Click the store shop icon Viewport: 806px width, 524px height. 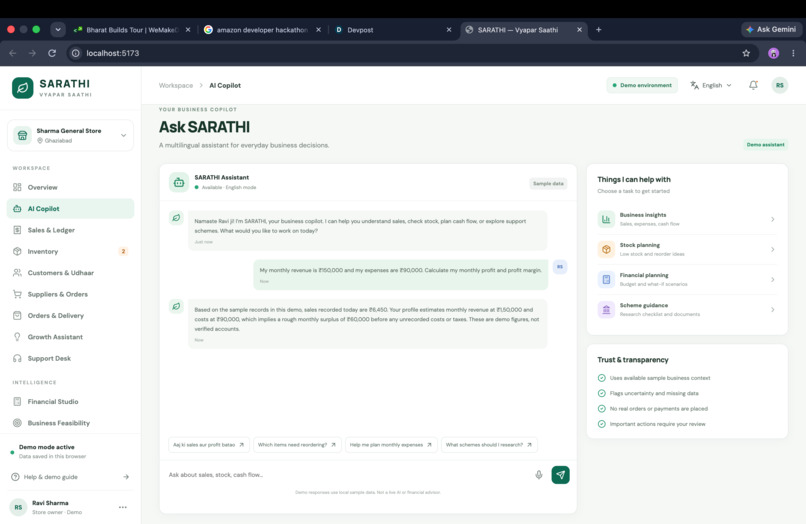pyautogui.click(x=22, y=135)
